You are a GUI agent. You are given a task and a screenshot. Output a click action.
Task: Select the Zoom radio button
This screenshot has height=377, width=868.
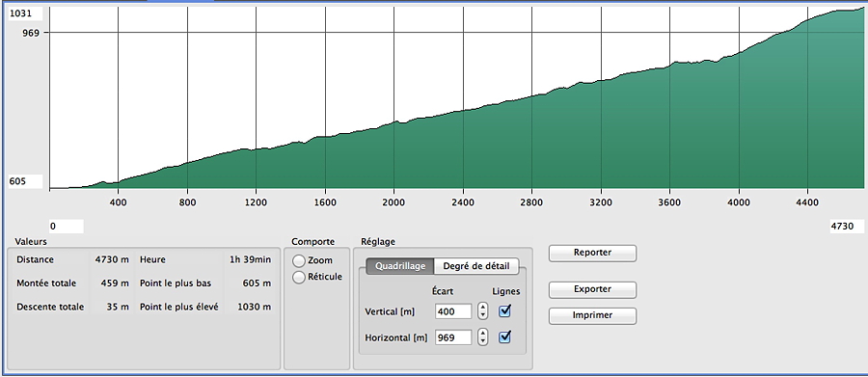click(299, 260)
